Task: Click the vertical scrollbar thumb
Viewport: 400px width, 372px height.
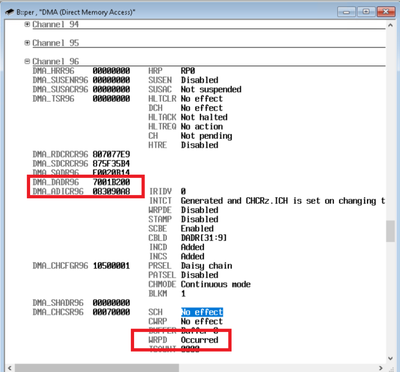Action: (x=390, y=231)
